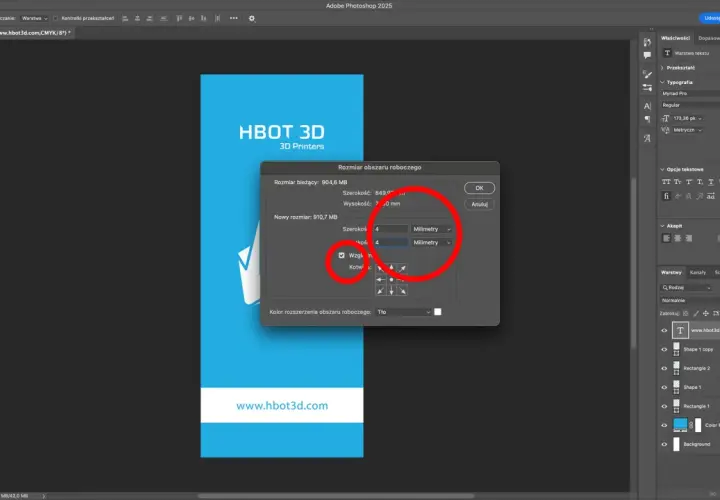This screenshot has width=720, height=500.
Task: Click the Superscript text icon
Action: 689,182
